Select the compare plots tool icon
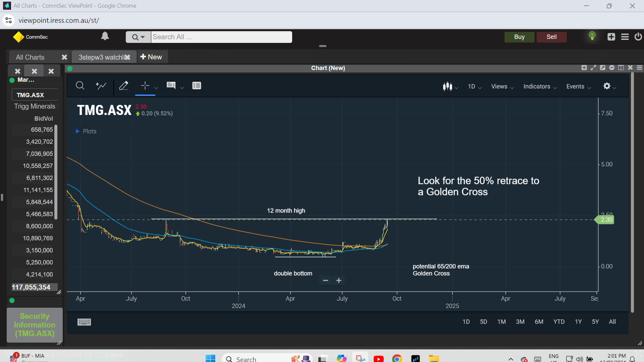 (101, 86)
